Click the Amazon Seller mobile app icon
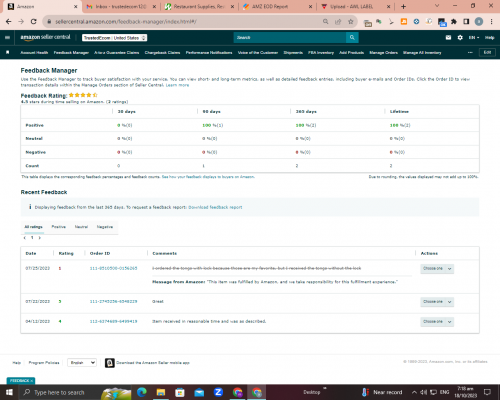Screen dimensions: 500x400 110,363
